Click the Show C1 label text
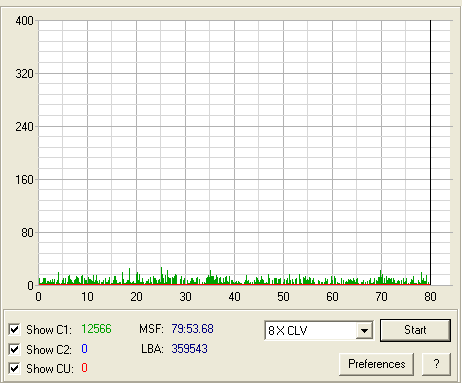Screen dimensions: 462x384 [x=49, y=330]
